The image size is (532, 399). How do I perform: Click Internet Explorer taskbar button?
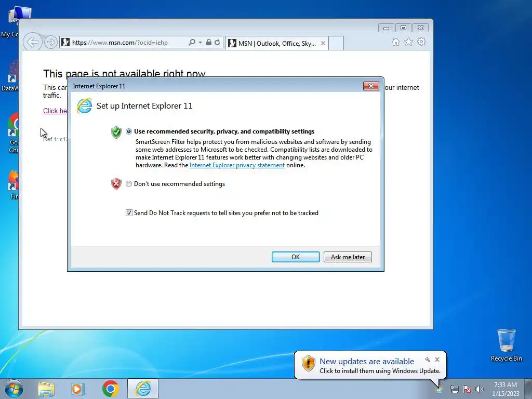(143, 389)
